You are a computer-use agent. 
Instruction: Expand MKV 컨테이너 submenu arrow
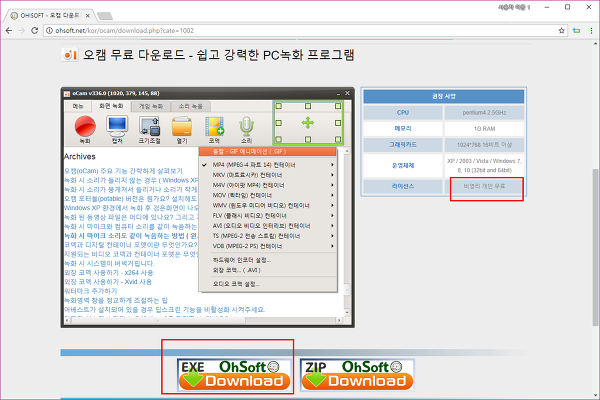[x=332, y=175]
